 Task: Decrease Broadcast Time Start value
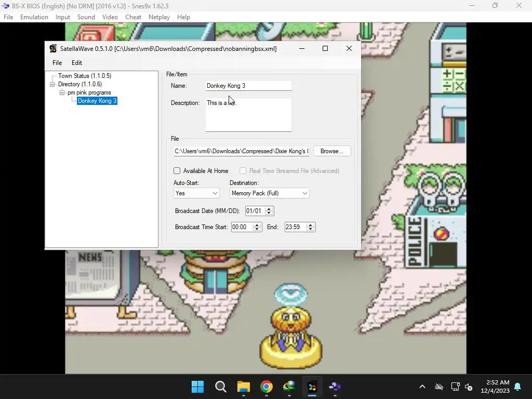pos(257,229)
